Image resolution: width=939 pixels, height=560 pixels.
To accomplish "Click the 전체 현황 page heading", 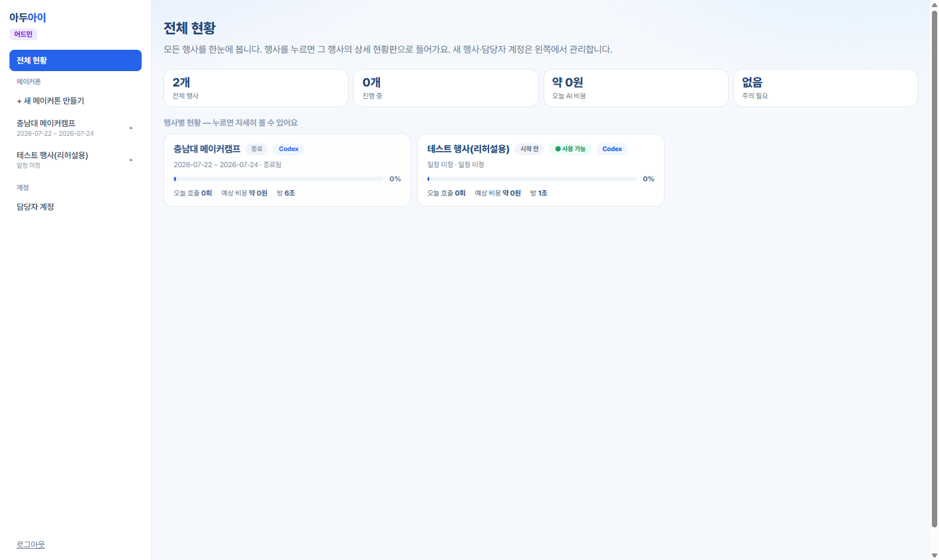I will pyautogui.click(x=190, y=28).
